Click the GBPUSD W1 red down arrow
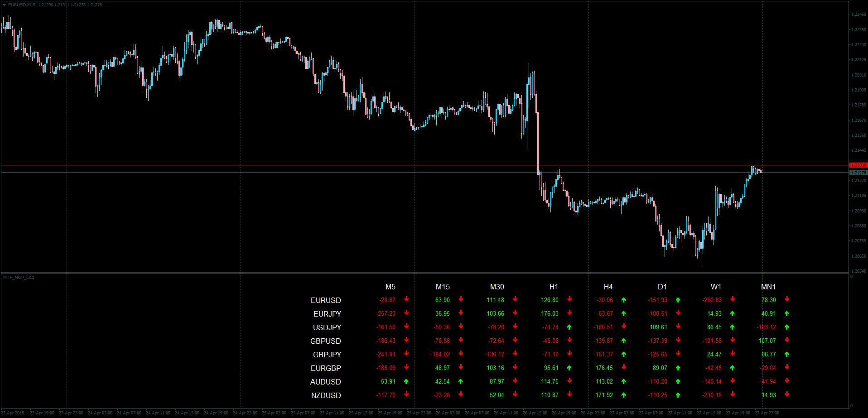Viewport: 868px width, 418px height. tap(733, 340)
